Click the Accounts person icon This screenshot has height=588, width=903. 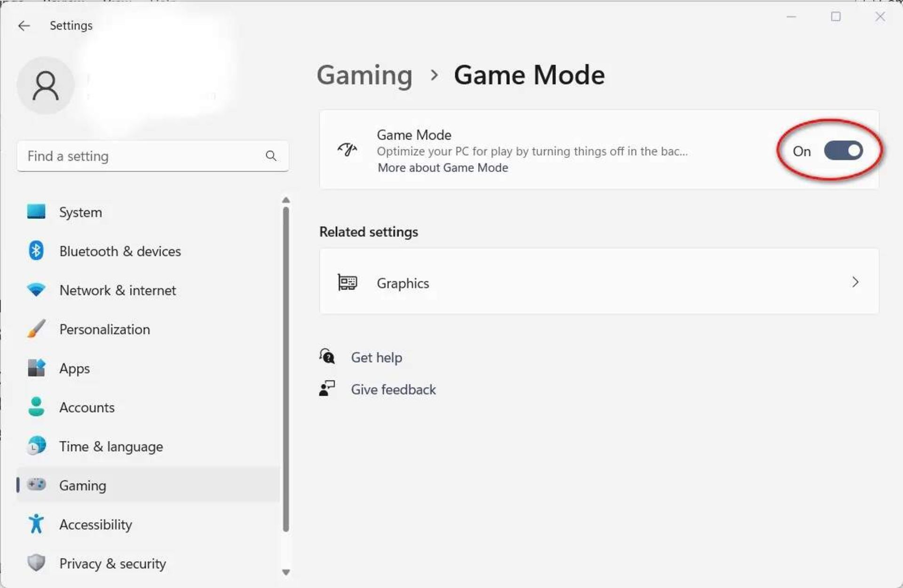(x=36, y=407)
